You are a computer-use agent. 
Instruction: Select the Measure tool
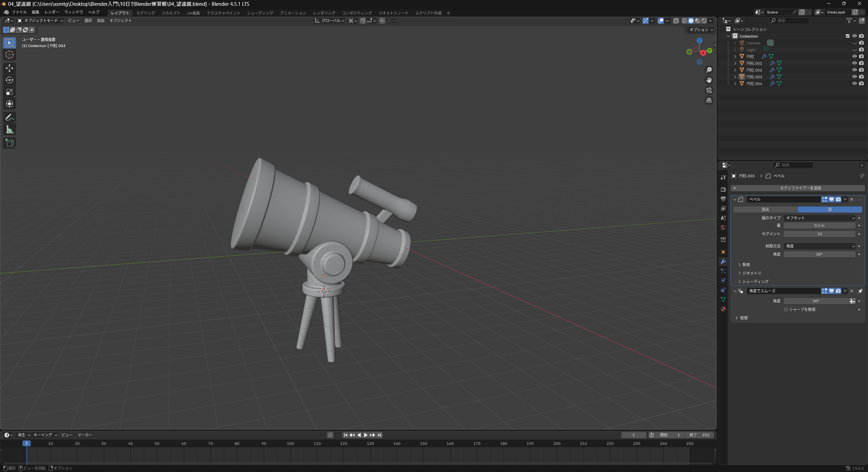coord(9,130)
